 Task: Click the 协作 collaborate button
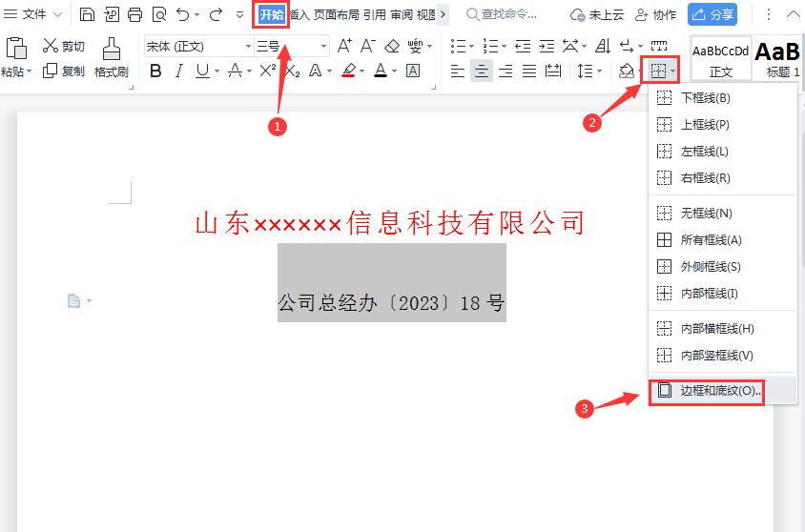tap(655, 15)
